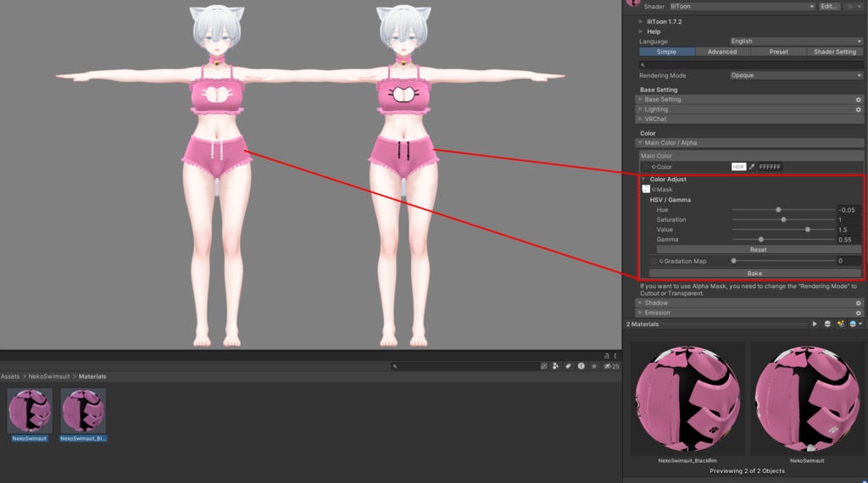
Task: Click the lock icon on the Project panel
Action: click(607, 356)
